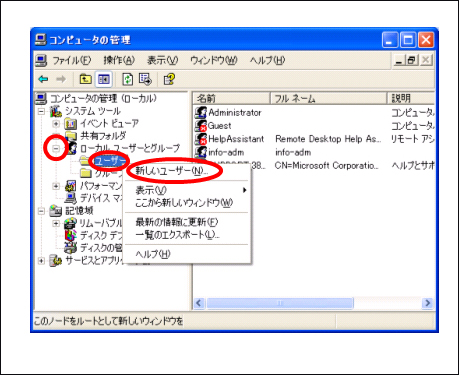The width and height of the screenshot is (459, 375).
Task: Minimize the inner MMC child window
Action: (x=399, y=60)
